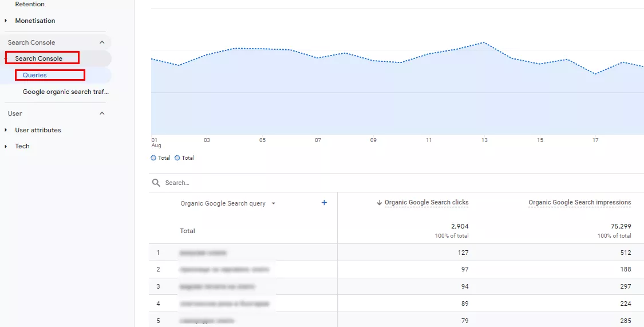Collapse the User collection chevron
This screenshot has height=327, width=644.
tap(102, 113)
